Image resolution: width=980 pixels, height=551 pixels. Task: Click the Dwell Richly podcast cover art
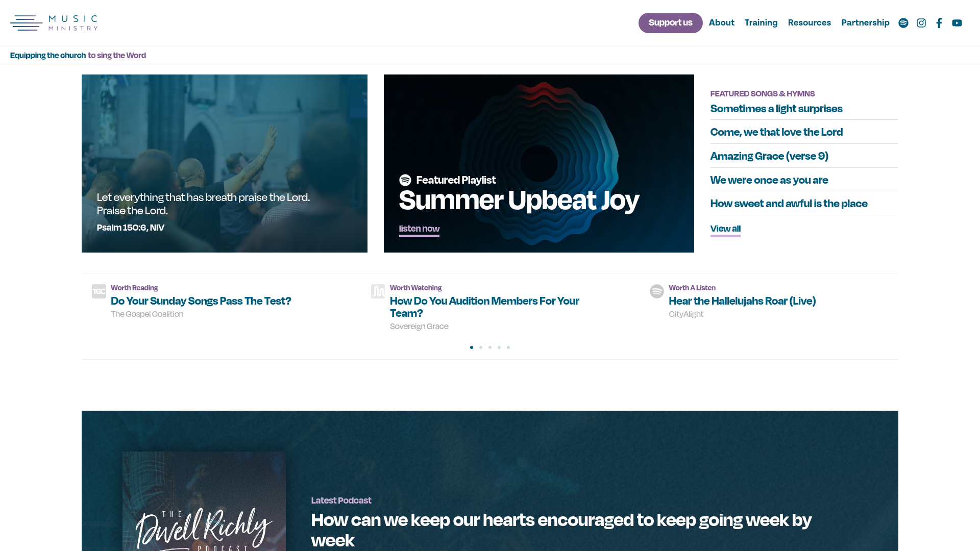(204, 501)
